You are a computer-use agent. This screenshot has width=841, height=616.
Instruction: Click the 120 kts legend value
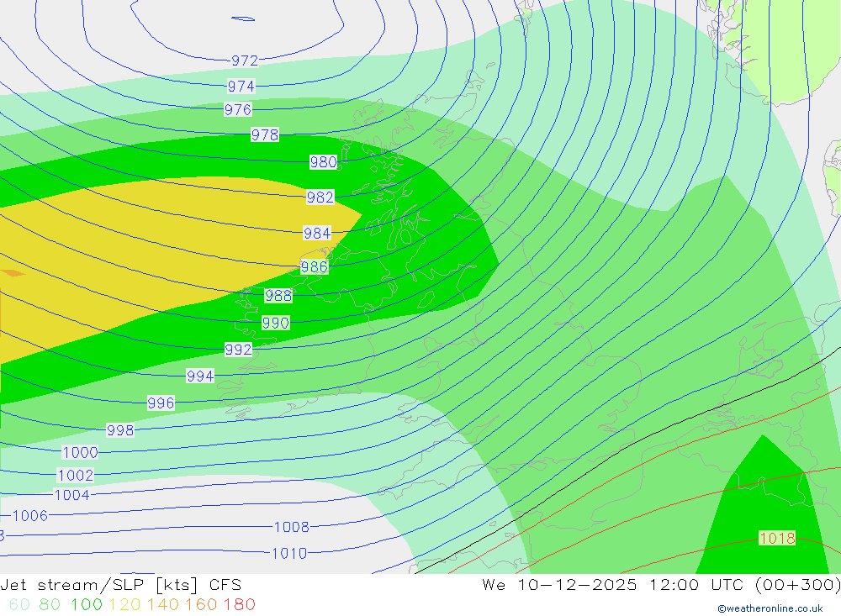(124, 605)
